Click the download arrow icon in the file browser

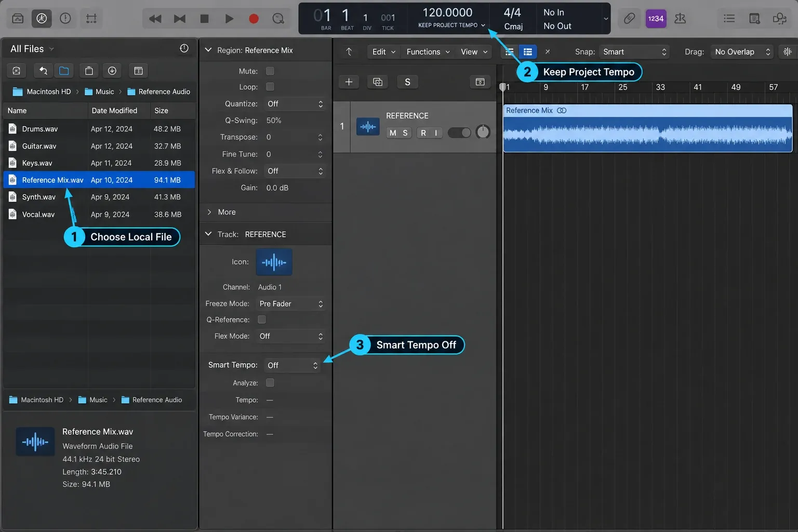pos(112,71)
